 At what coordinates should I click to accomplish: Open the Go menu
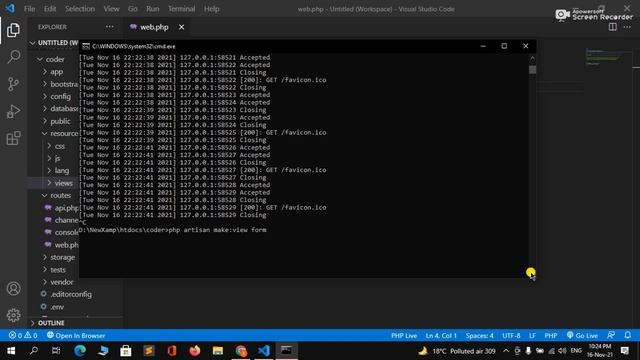pyautogui.click(x=133, y=9)
